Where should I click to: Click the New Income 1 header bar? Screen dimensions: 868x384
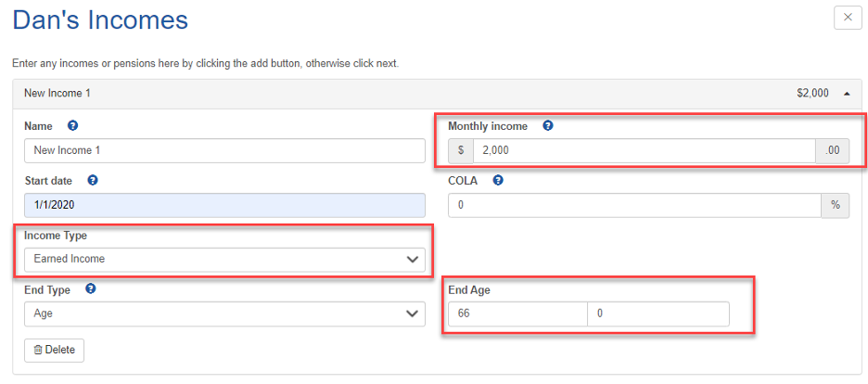point(438,94)
